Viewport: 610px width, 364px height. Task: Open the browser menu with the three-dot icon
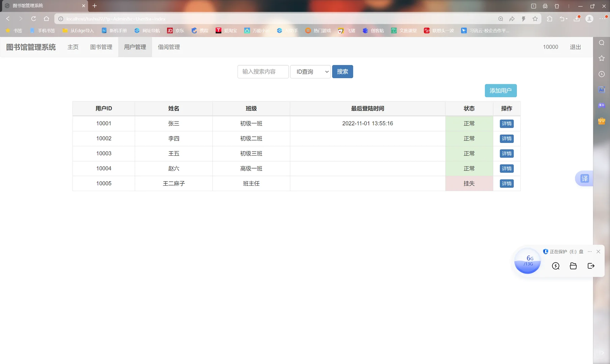603,19
